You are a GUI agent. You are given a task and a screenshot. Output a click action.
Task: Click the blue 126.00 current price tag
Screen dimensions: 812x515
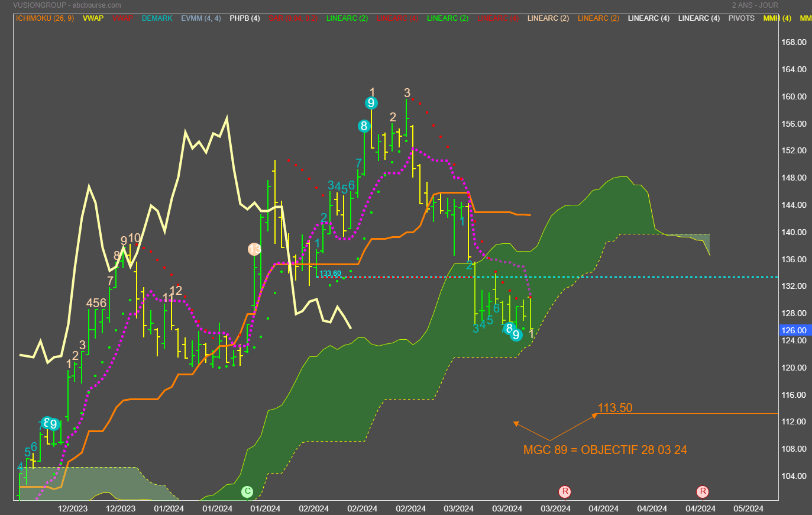794,330
